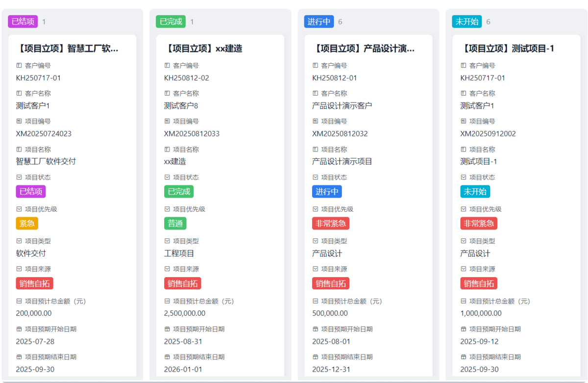Click start date 2025-08-31
The width and height of the screenshot is (588, 383).
183,341
